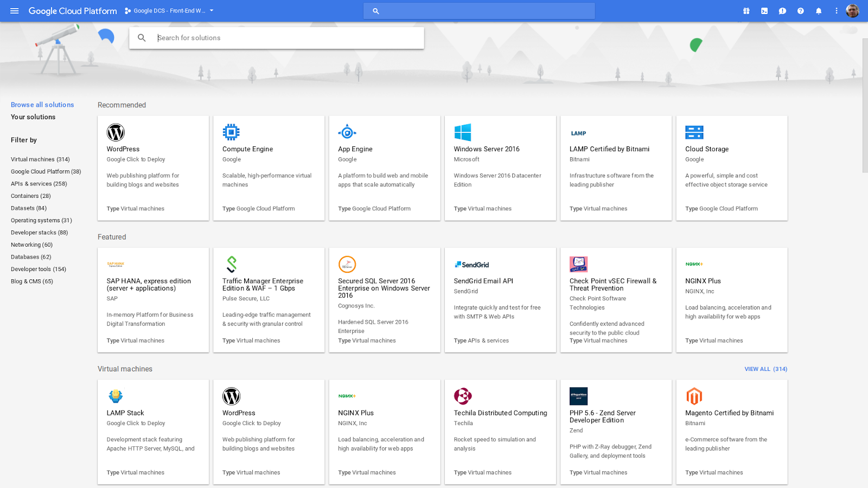868x488 pixels.
Task: Click the Check Point vSEC Firewall icon
Action: (579, 264)
